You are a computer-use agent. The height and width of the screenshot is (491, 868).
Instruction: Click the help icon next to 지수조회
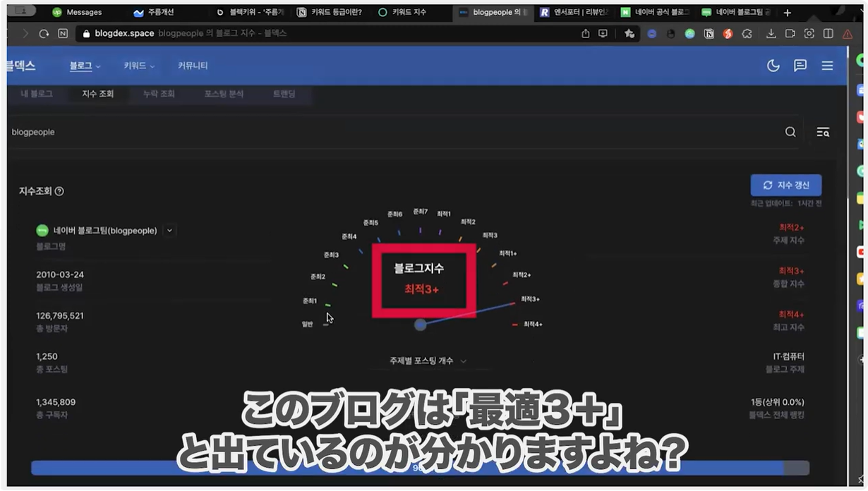(x=59, y=191)
